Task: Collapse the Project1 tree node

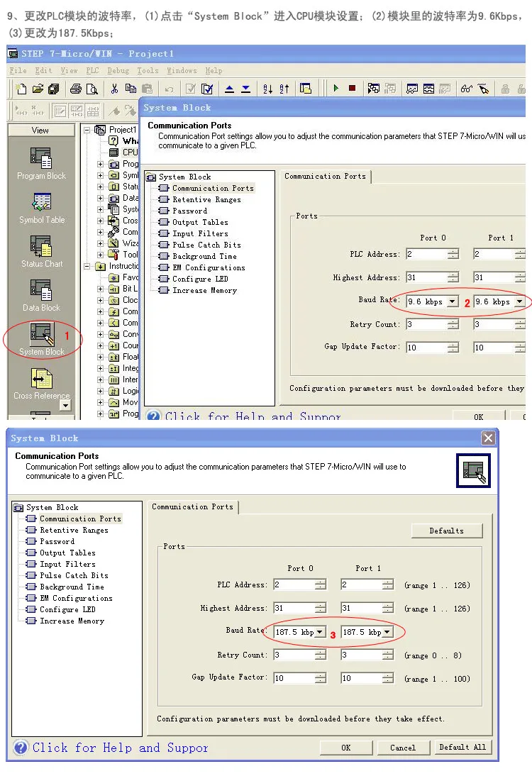Action: point(87,130)
